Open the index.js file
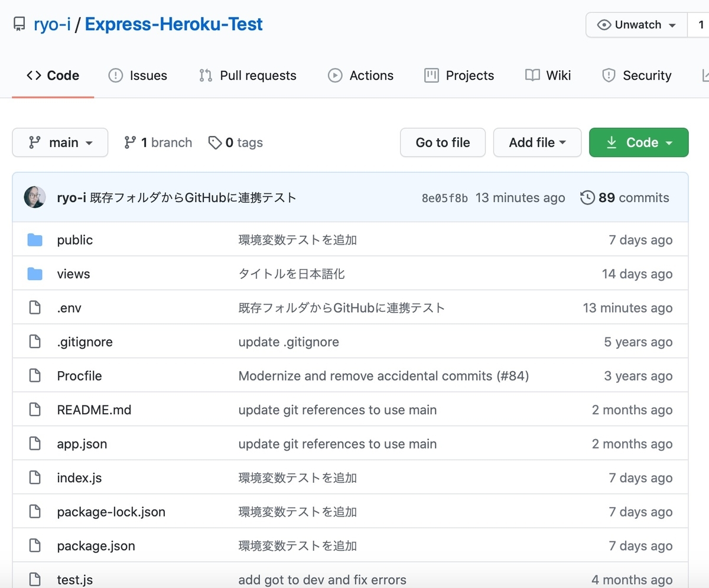Viewport: 709px width, 588px height. pos(79,478)
